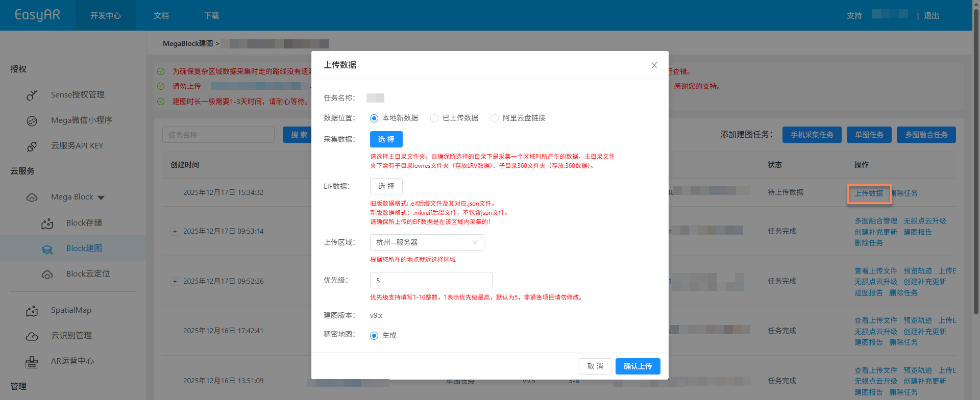Select the 生成 dense map radio

tap(374, 336)
